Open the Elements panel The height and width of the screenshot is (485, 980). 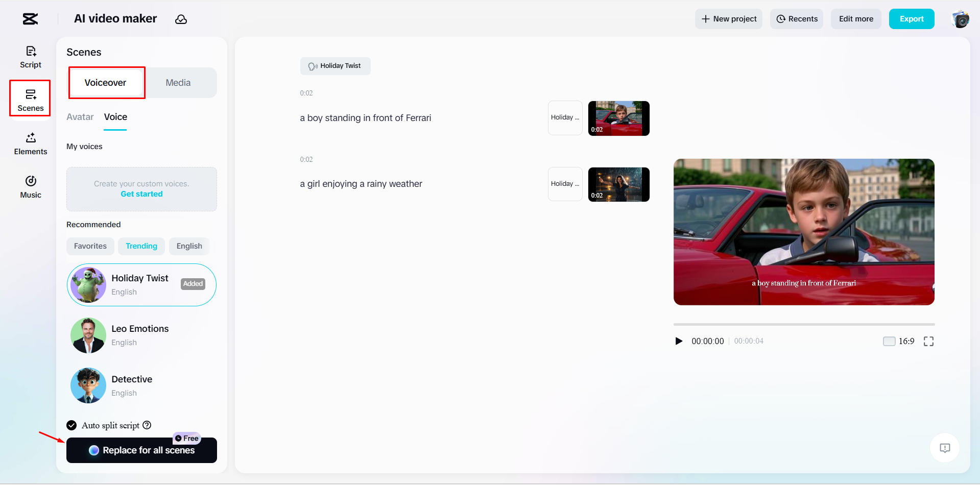coord(30,143)
